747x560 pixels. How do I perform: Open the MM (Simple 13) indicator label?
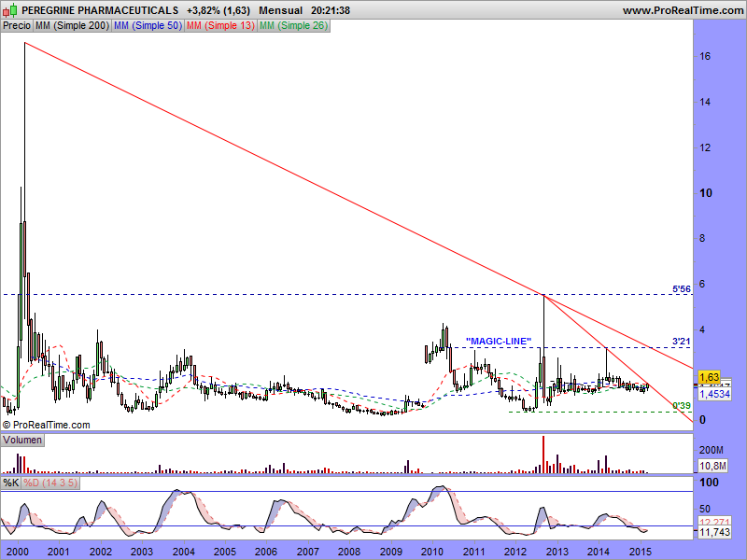click(220, 26)
